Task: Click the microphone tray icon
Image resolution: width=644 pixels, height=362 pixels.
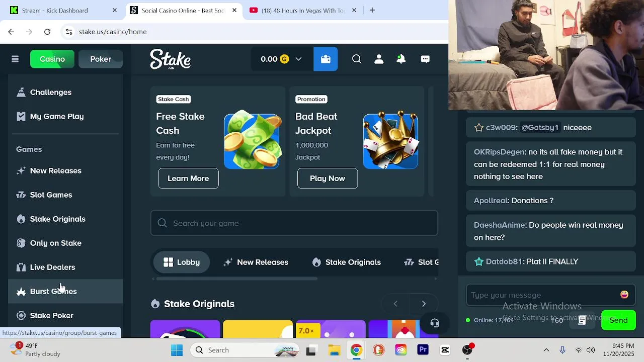Action: 562,350
